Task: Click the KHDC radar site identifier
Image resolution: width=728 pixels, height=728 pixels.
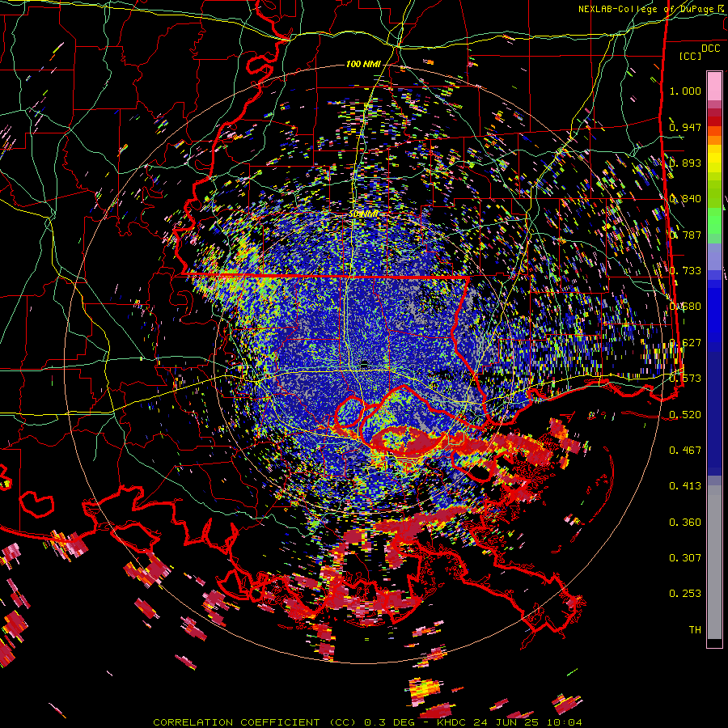Action: 453,722
